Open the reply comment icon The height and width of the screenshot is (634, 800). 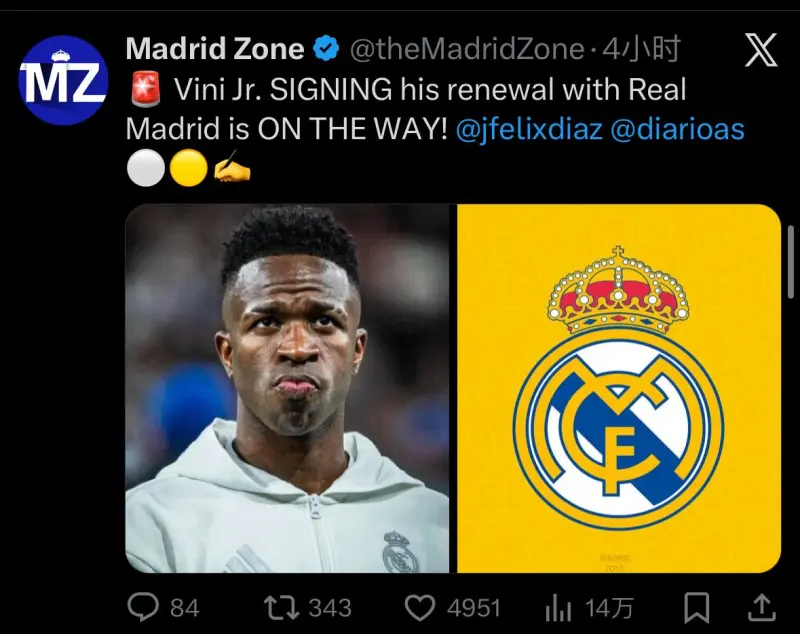[x=143, y=607]
